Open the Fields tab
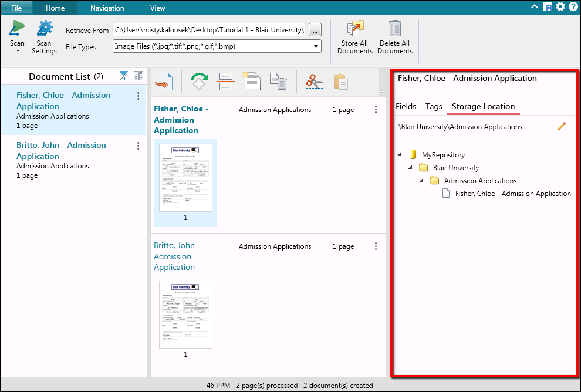Viewport: 581px width, 392px height. pos(406,106)
